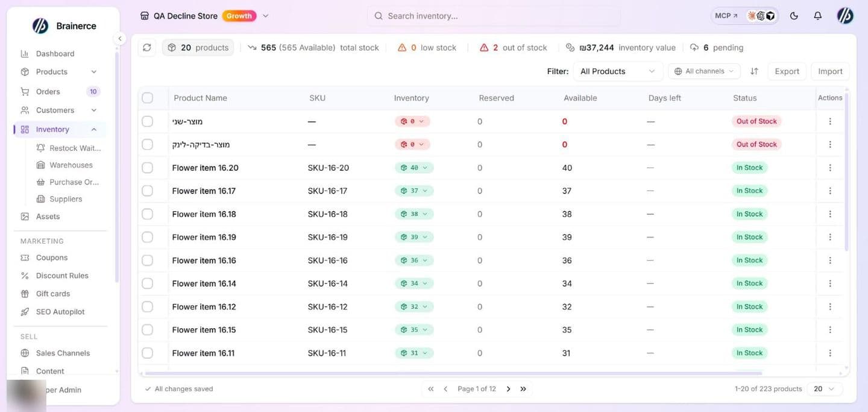Click the out of stock warning icon
The height and width of the screenshot is (412, 868).
(x=484, y=48)
